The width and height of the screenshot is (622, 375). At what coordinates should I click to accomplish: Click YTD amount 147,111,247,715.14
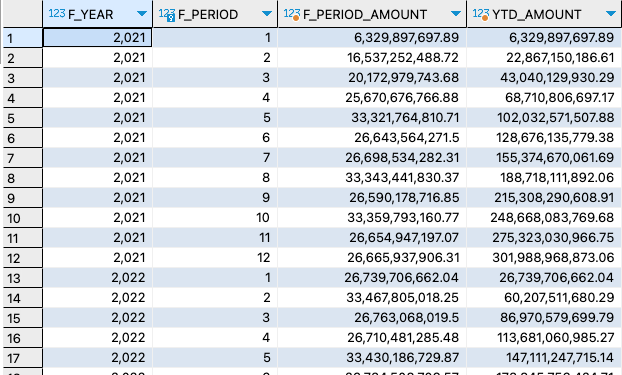(x=545, y=358)
